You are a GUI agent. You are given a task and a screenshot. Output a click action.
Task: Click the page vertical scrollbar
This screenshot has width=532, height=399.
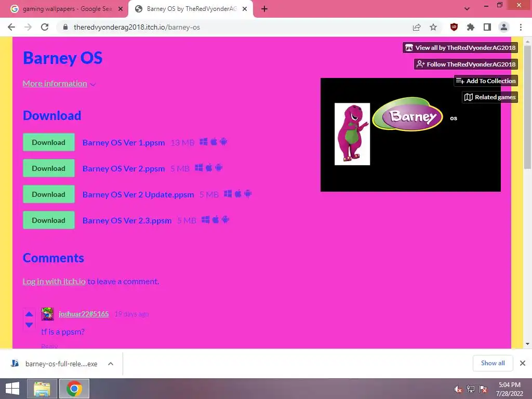pos(527,107)
